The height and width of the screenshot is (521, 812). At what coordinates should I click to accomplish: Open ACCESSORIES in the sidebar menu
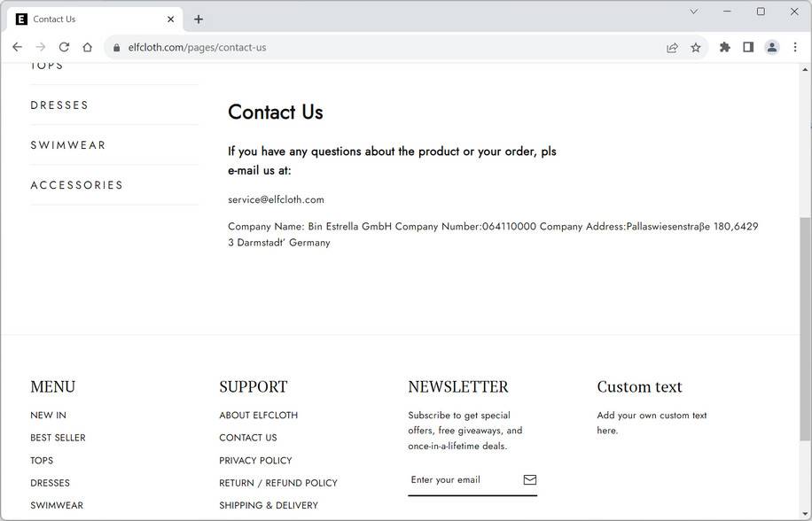tap(77, 185)
